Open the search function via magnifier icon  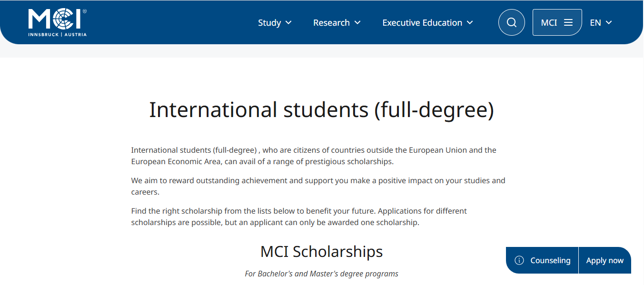click(x=511, y=22)
